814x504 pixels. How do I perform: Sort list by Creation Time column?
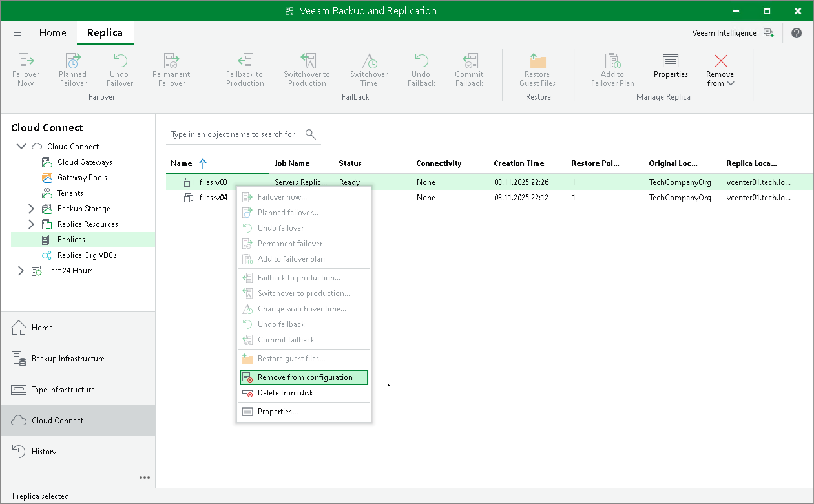519,163
